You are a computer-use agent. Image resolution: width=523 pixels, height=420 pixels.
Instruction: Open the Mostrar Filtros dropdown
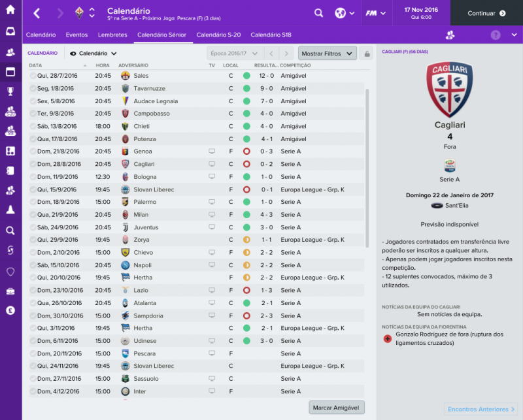(x=328, y=53)
